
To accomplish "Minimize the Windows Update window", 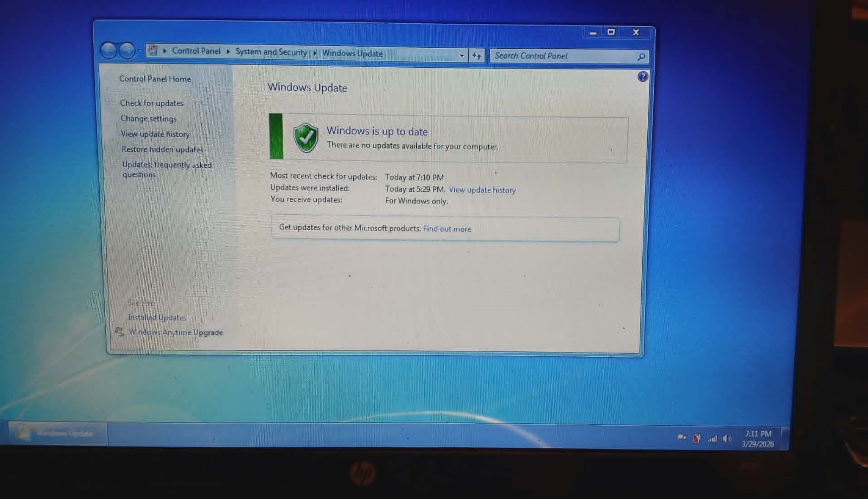I will (x=593, y=33).
